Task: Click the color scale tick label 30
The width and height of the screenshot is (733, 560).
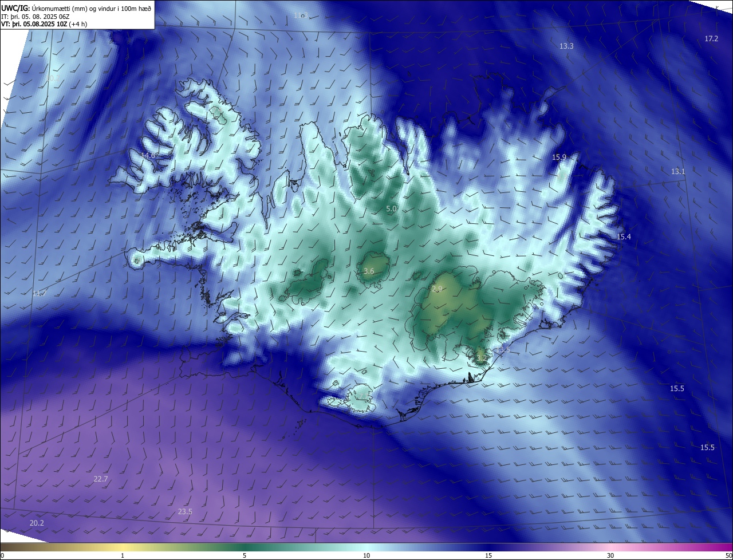Action: [610, 555]
